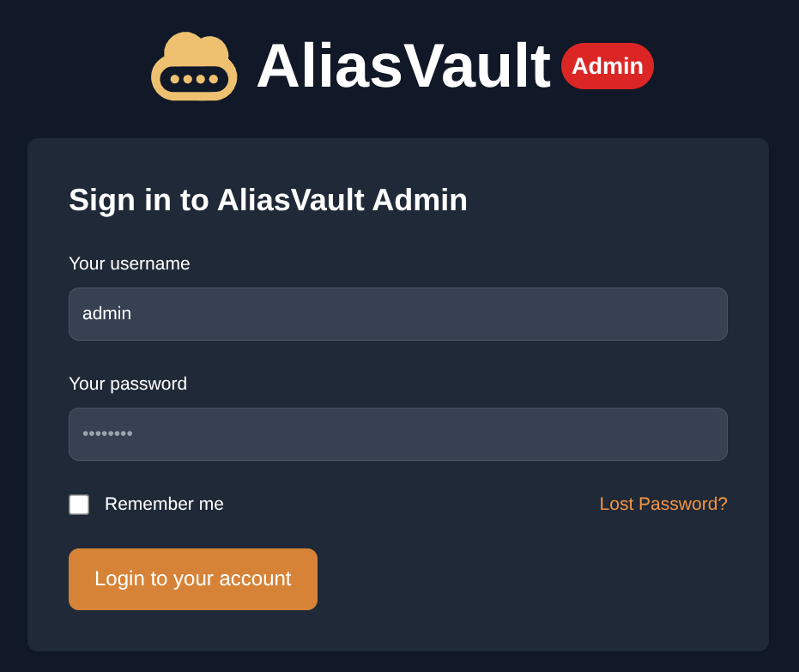
Task: Click the Your username label
Action: 130,264
